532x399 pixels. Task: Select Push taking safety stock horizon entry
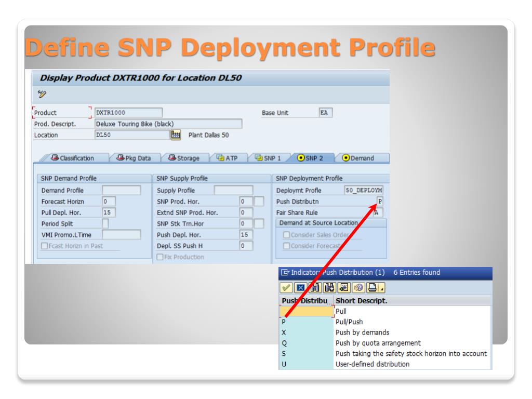click(x=411, y=353)
